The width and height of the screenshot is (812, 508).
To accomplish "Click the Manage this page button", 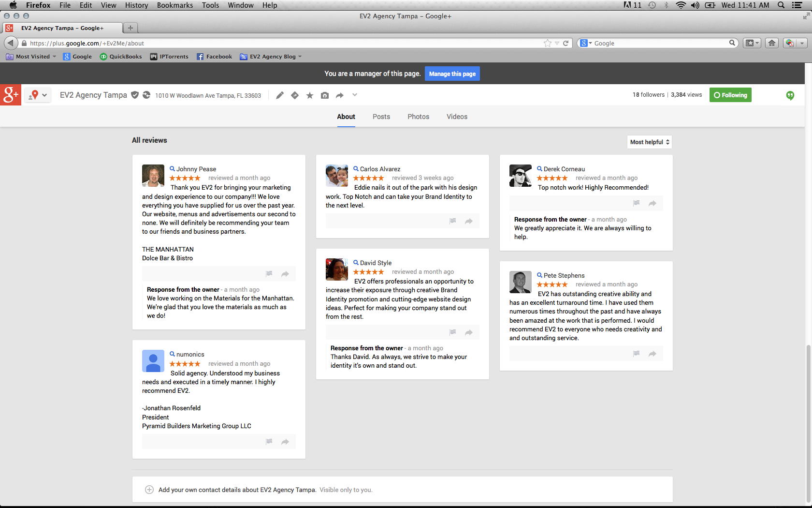I will 452,74.
